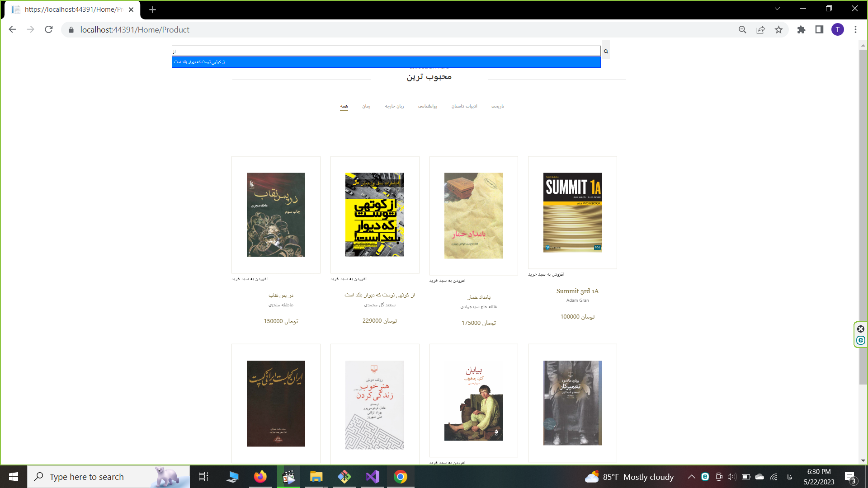Screen dimensions: 868x488
Task: Select the روانشناسی category tab
Action: pyautogui.click(x=427, y=106)
